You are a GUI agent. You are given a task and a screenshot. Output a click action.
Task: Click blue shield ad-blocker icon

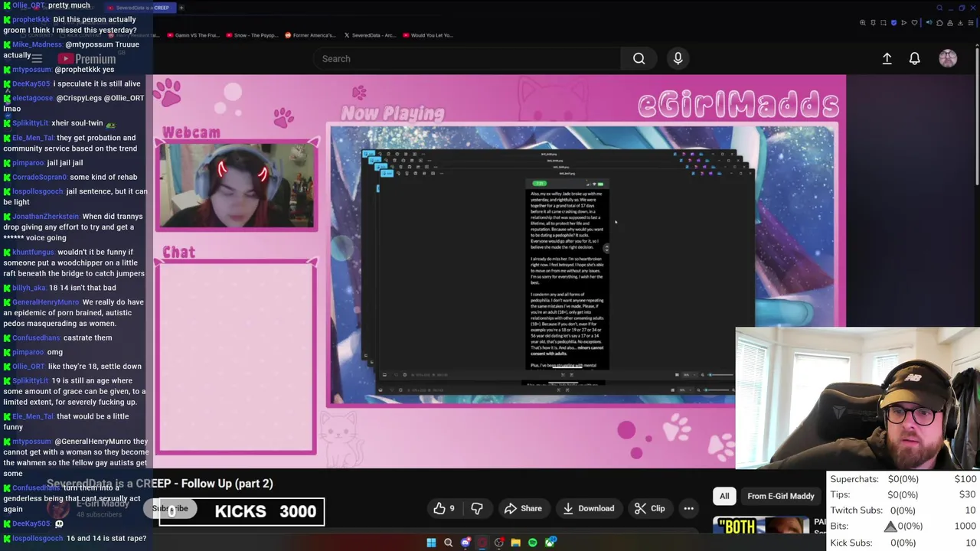tap(893, 23)
